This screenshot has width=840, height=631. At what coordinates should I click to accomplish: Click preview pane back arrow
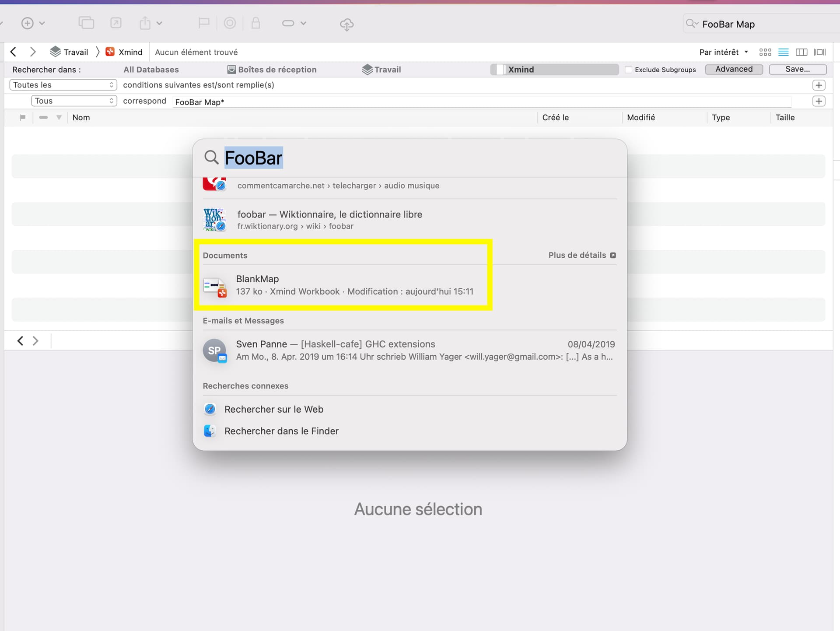pos(20,340)
